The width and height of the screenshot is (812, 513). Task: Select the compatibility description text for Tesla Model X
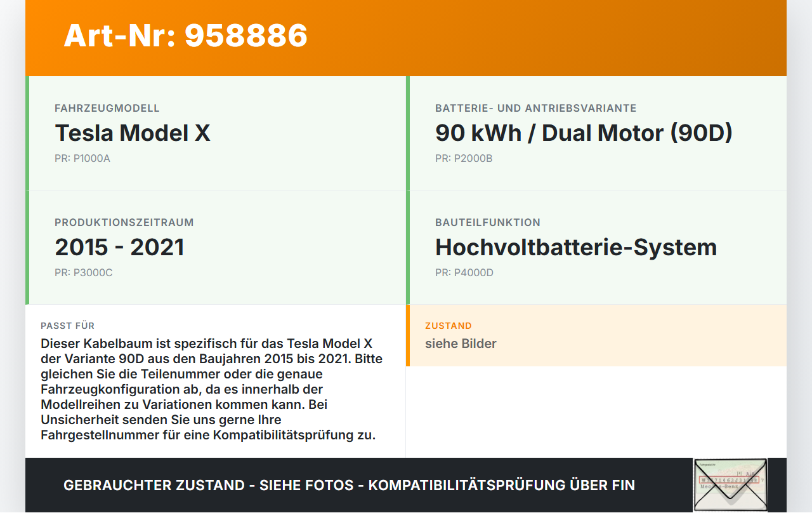[212, 389]
